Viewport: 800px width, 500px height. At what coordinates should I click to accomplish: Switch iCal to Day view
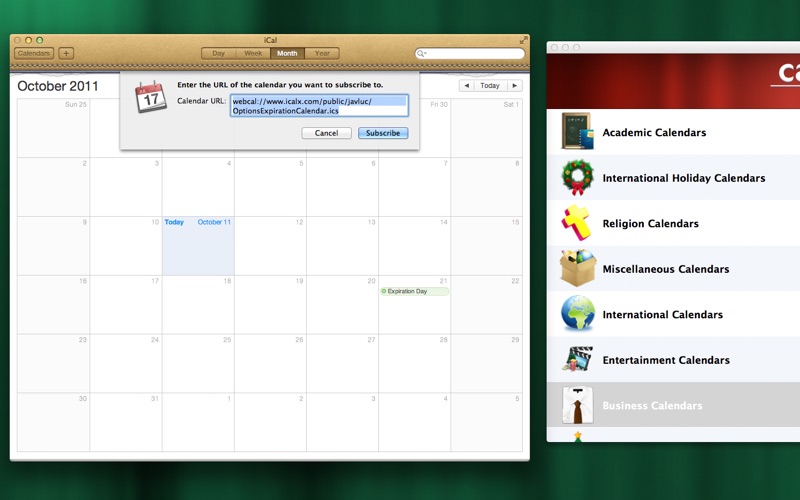point(218,53)
